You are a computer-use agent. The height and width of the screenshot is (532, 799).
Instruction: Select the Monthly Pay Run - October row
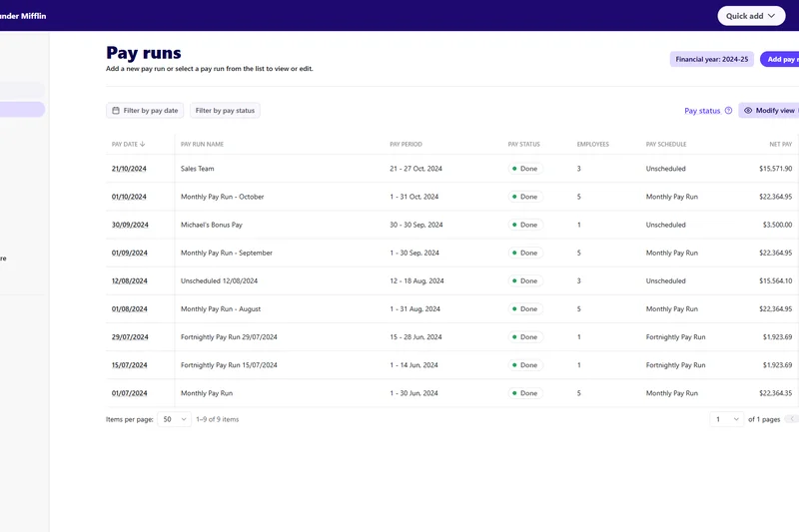pyautogui.click(x=222, y=197)
